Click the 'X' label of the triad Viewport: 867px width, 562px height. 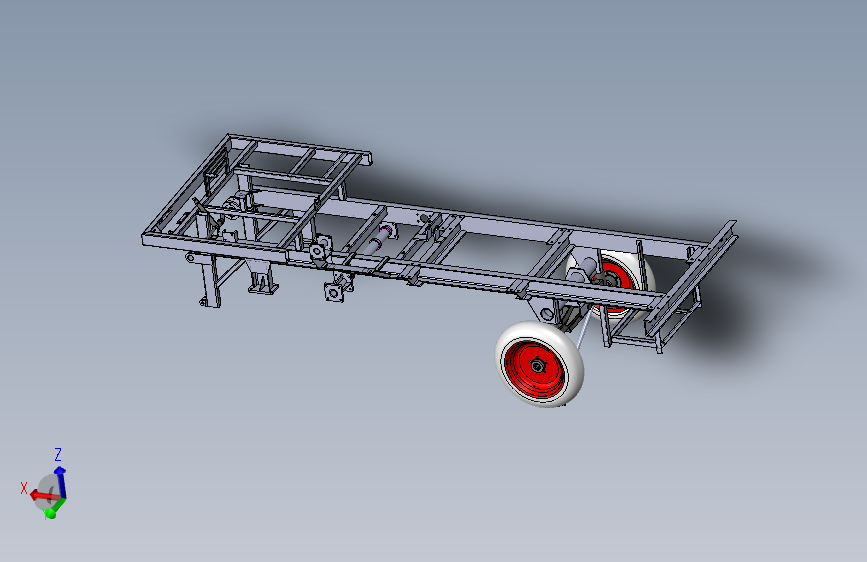coord(24,488)
